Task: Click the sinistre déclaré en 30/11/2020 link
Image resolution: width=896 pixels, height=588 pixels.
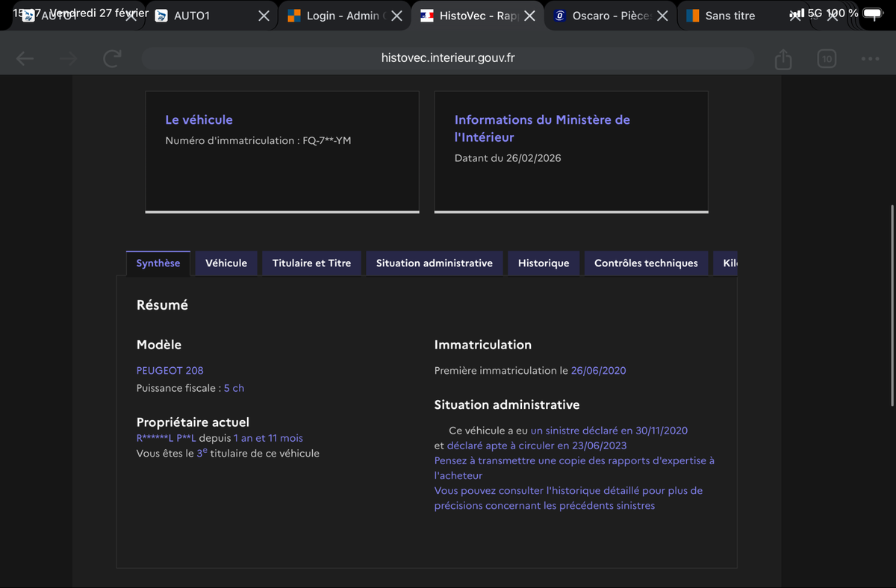Action: [x=609, y=431]
